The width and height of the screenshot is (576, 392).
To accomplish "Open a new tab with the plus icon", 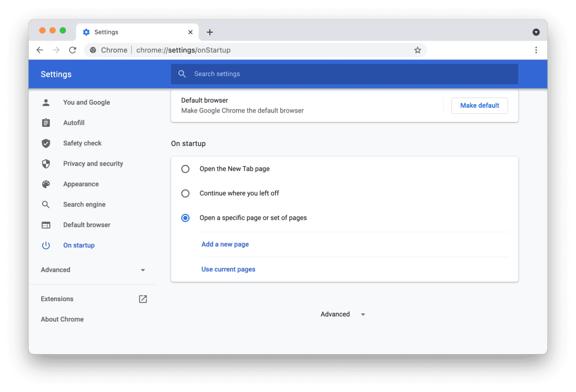I will [210, 32].
